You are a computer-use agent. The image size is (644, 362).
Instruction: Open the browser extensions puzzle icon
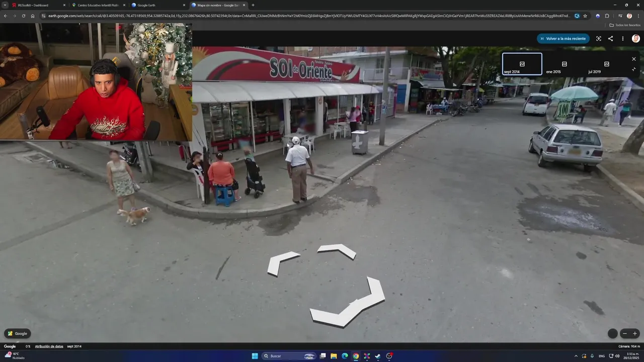[607, 16]
